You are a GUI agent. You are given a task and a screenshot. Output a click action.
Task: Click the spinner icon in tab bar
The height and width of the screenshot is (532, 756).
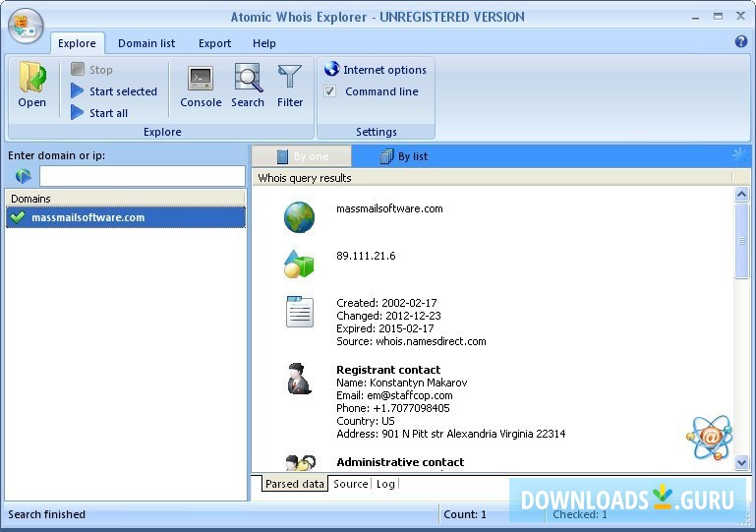[739, 155]
